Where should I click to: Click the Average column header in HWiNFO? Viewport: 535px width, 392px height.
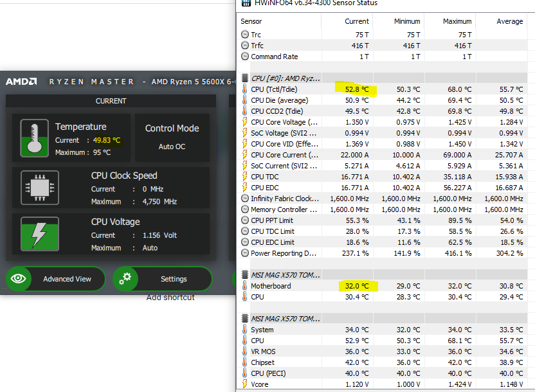coord(510,21)
